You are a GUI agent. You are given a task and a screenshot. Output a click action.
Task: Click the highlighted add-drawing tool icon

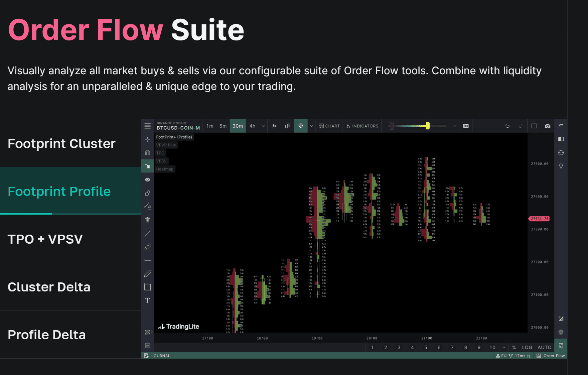coord(147,166)
